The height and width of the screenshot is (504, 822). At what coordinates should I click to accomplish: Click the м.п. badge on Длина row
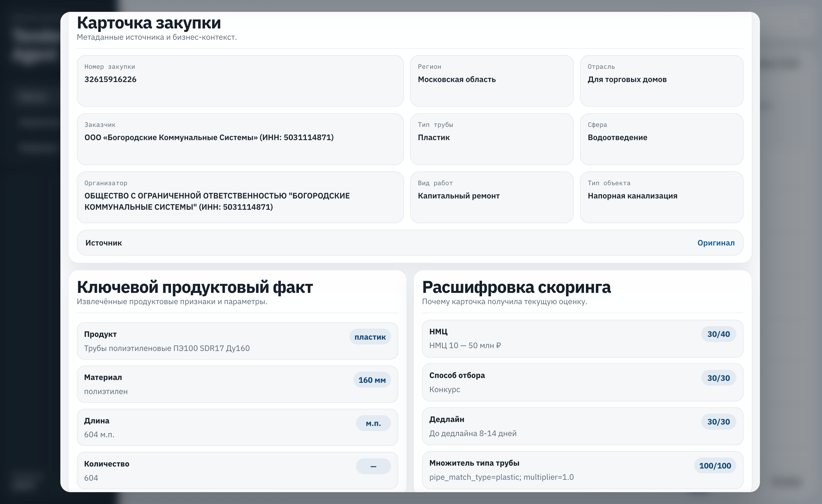(x=373, y=423)
